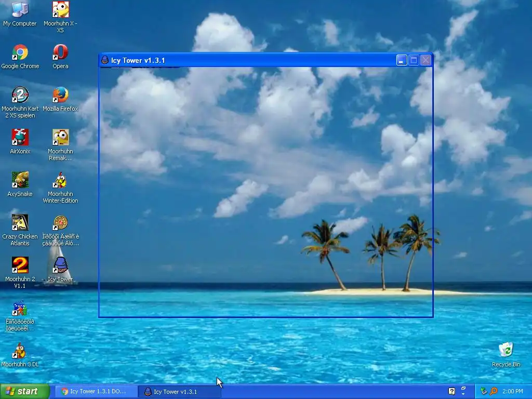Select the Recycle Bin icon
Screen dimensions: 532x399
click(506, 355)
